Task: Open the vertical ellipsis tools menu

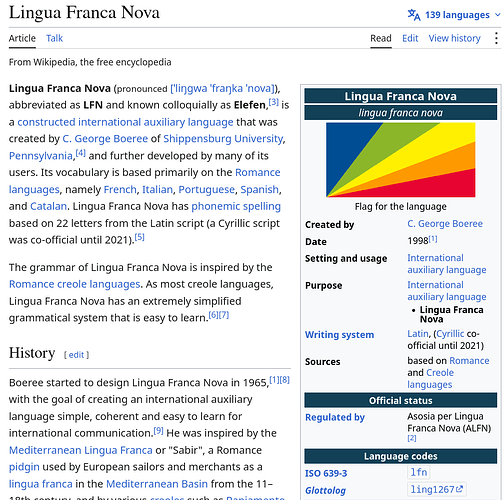Action: [496, 38]
